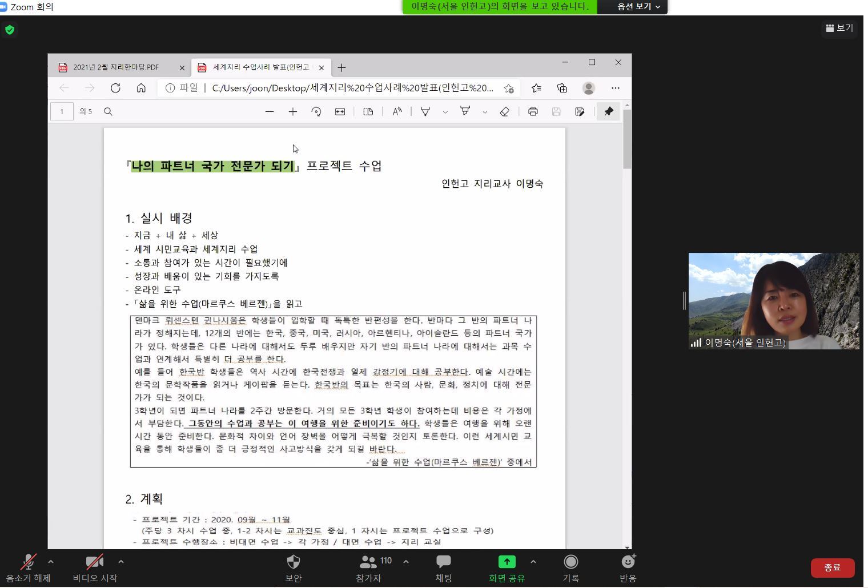The width and height of the screenshot is (868, 588).
Task: Open the 옵션 보기 dropdown
Action: point(638,7)
